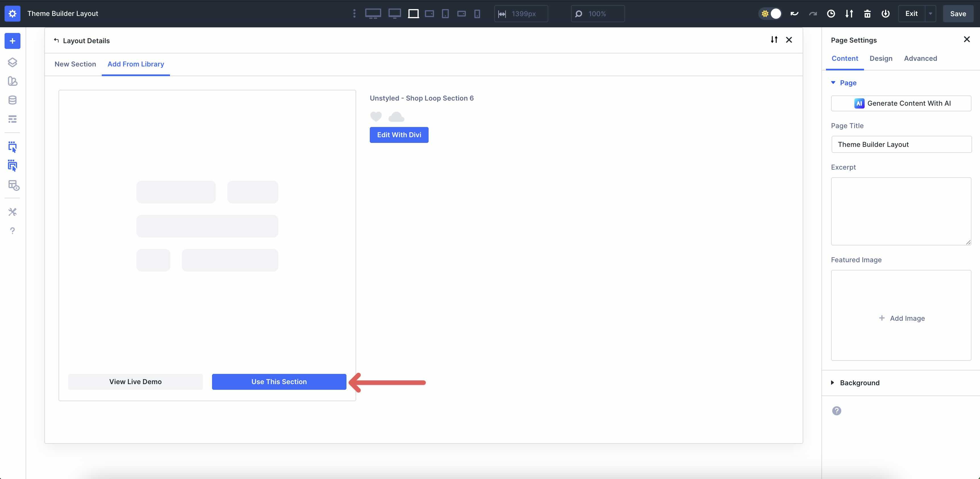This screenshot has width=980, height=479.
Task: Open the add new element panel (plus icon)
Action: tap(13, 41)
